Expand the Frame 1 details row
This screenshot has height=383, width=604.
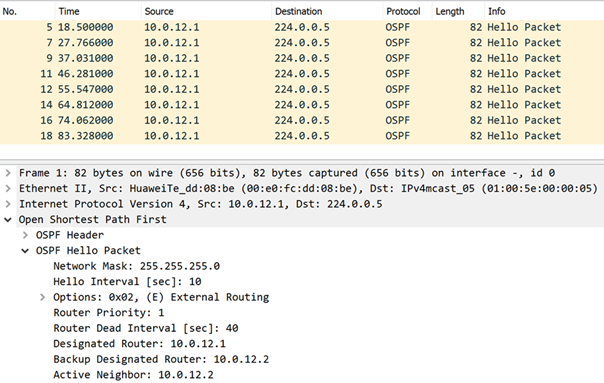click(x=8, y=173)
